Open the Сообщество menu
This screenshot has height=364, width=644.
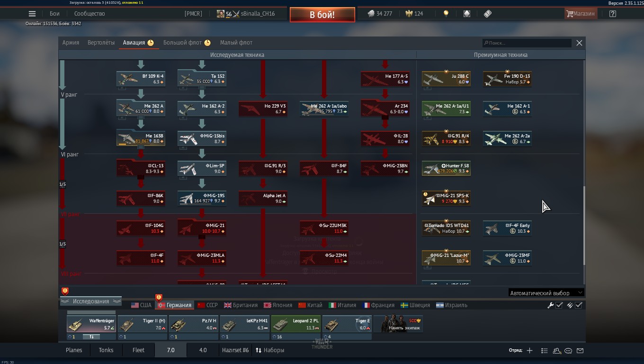(89, 14)
